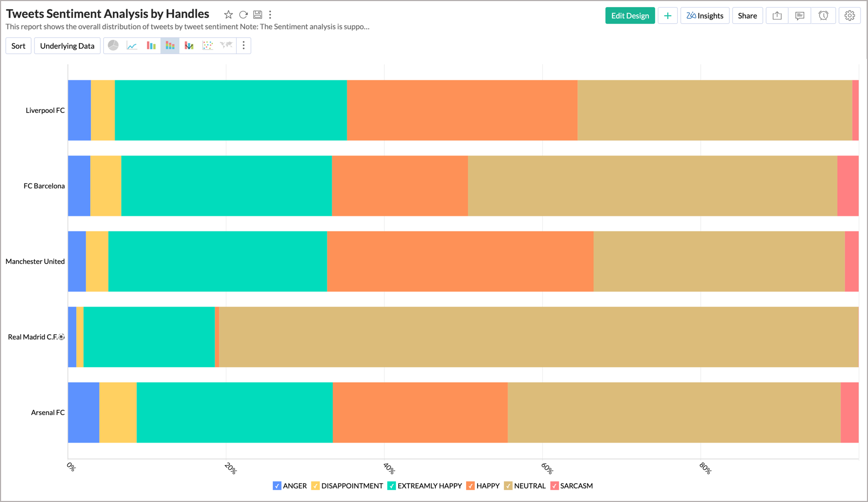Open the alarm clock schedule icon

823,16
